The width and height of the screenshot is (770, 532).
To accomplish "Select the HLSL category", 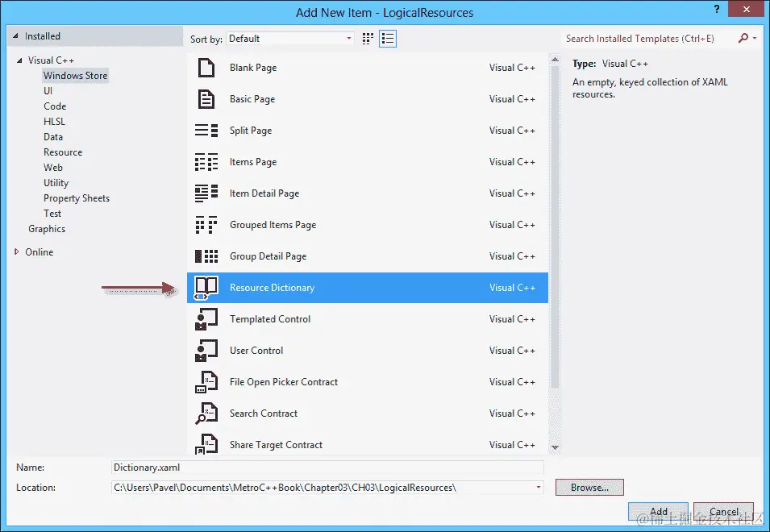I will click(54, 121).
